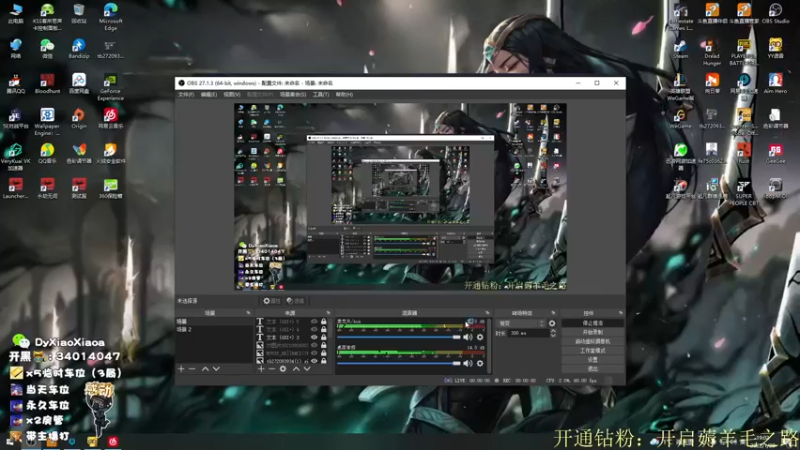Open the Help menu in OBS
The height and width of the screenshot is (450, 800).
coord(344,94)
